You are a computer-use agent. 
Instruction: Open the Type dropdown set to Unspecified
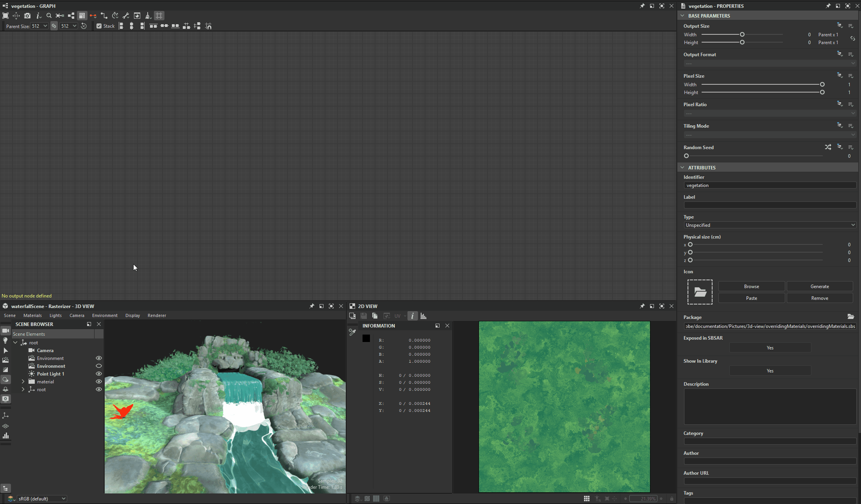(x=770, y=225)
